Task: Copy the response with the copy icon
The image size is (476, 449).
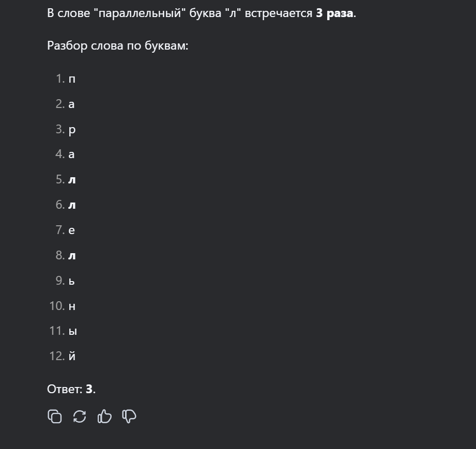Action: click(x=54, y=416)
